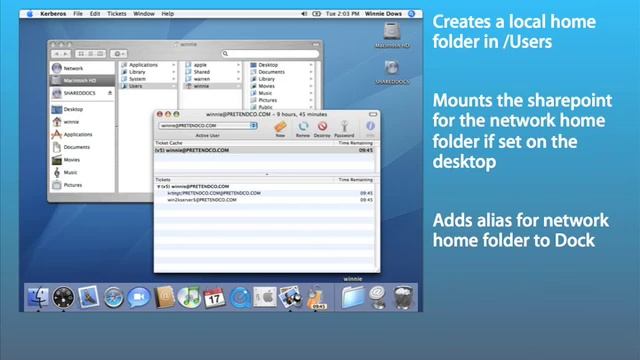The image size is (640, 360).
Task: Select warren folder in Users column
Action: point(212,79)
